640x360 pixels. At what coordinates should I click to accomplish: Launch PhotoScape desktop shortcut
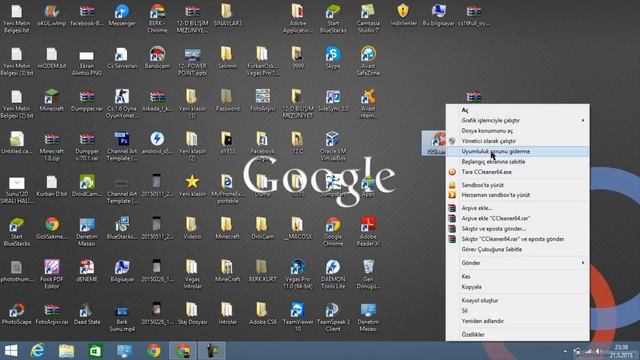click(x=16, y=314)
